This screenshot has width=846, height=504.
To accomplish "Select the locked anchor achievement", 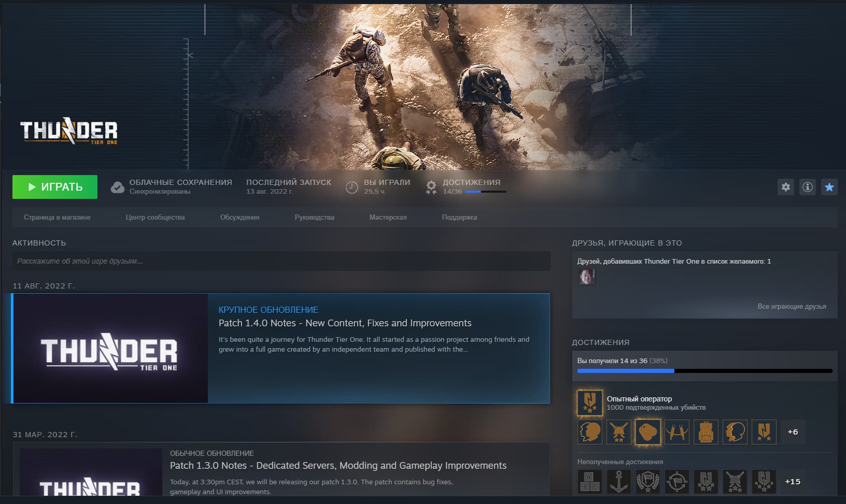I will tap(619, 482).
